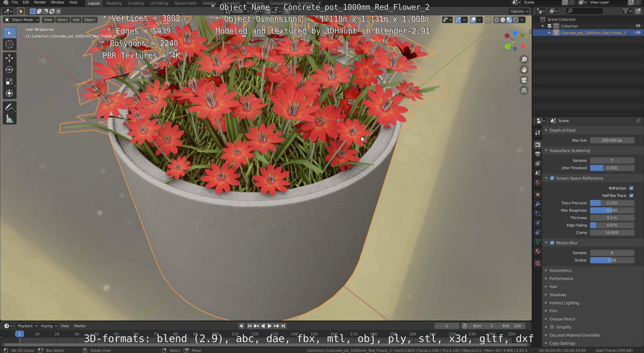Select the Measure tool
644x353 pixels.
(x=9, y=119)
